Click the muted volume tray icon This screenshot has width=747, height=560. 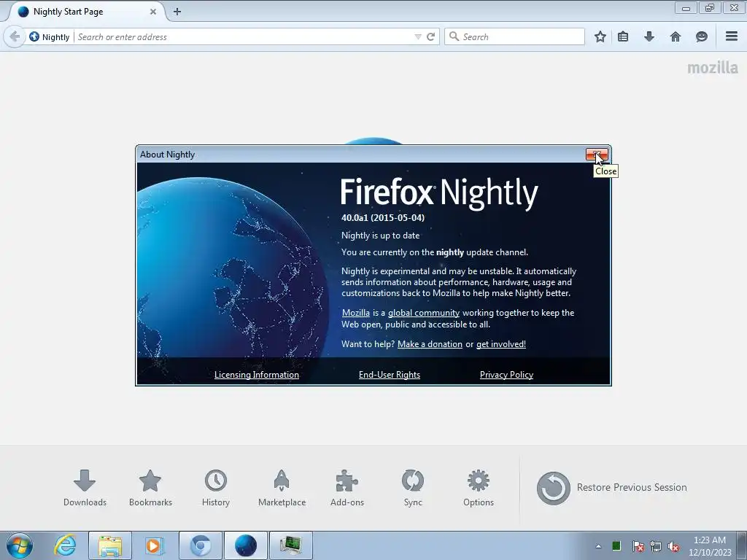(673, 546)
